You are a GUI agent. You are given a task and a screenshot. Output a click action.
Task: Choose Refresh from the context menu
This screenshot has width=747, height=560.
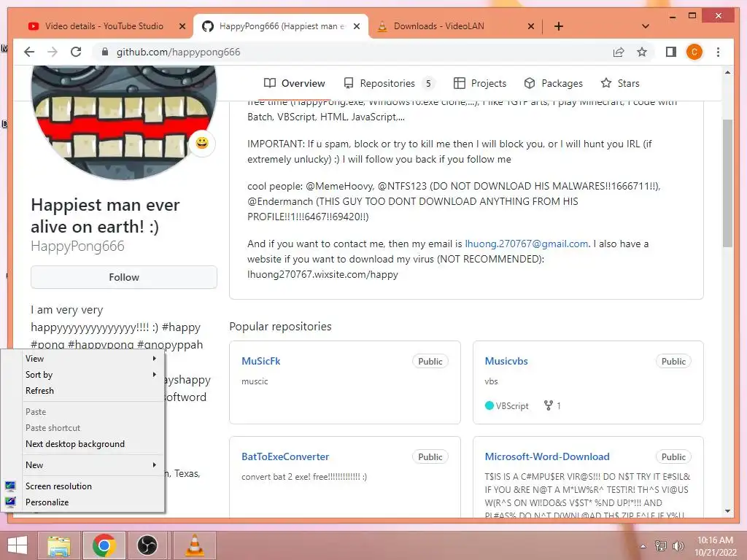click(90, 391)
